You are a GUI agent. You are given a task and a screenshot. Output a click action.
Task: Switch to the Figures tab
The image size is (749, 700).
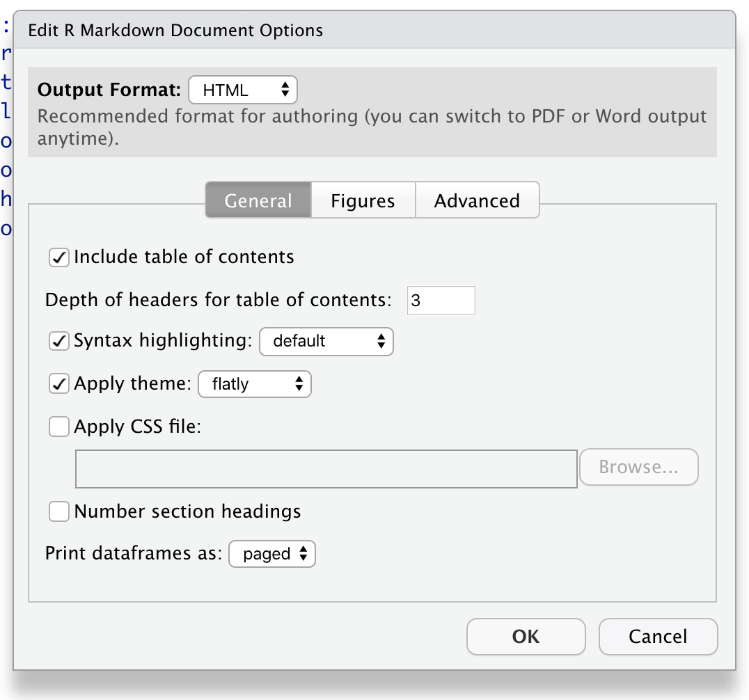click(x=363, y=201)
